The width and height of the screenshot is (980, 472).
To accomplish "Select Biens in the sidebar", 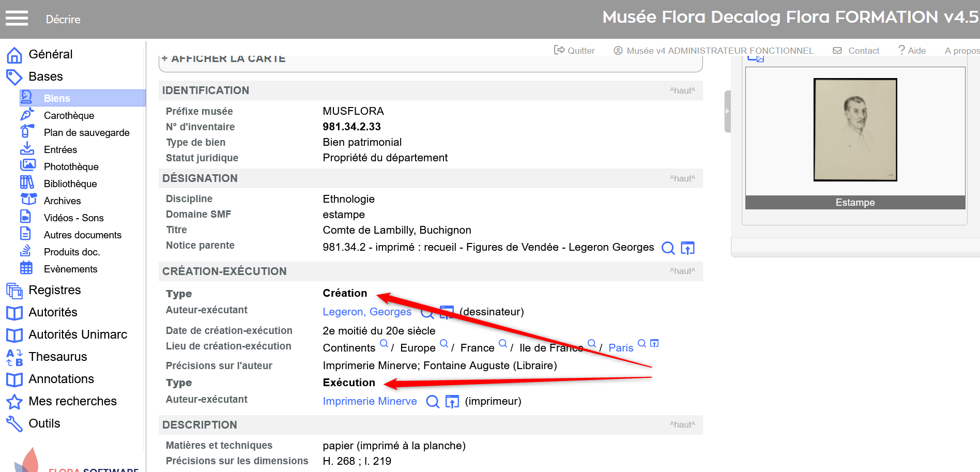I will click(x=57, y=98).
